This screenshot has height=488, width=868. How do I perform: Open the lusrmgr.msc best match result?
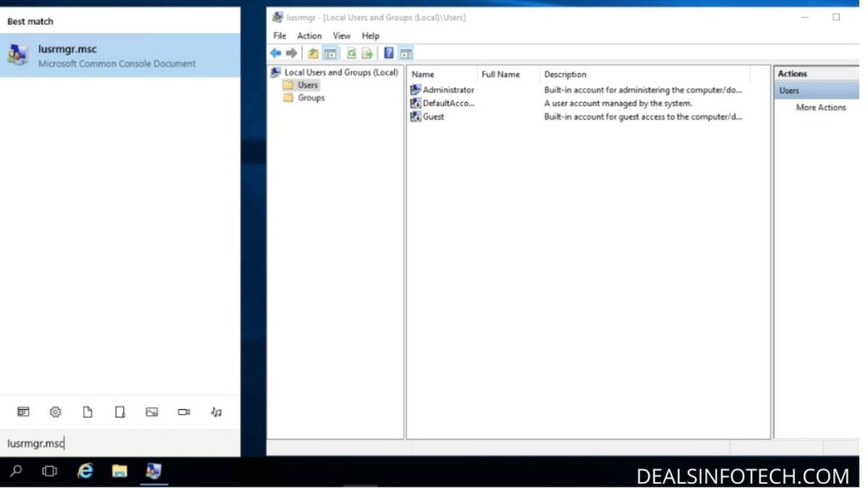pos(120,55)
